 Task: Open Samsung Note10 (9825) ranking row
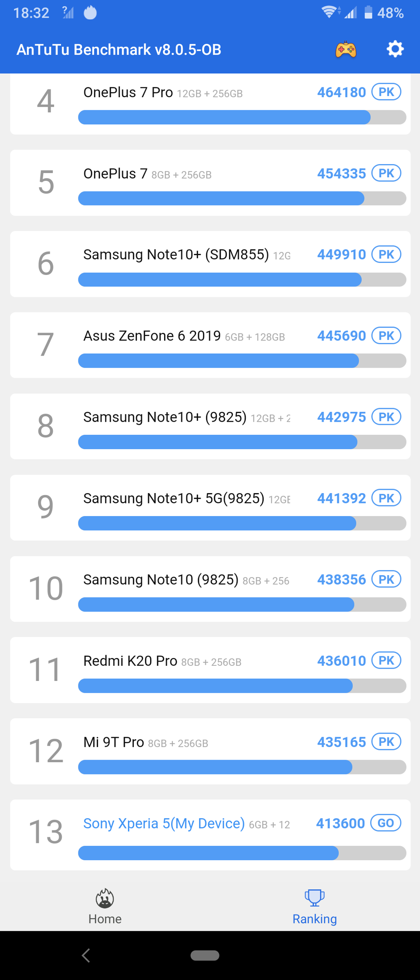point(210,589)
